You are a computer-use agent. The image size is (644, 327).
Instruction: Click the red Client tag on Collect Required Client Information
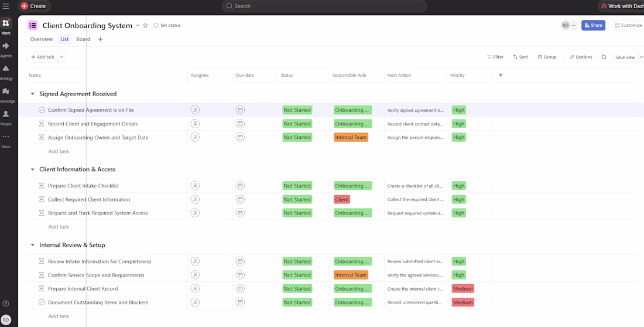342,199
